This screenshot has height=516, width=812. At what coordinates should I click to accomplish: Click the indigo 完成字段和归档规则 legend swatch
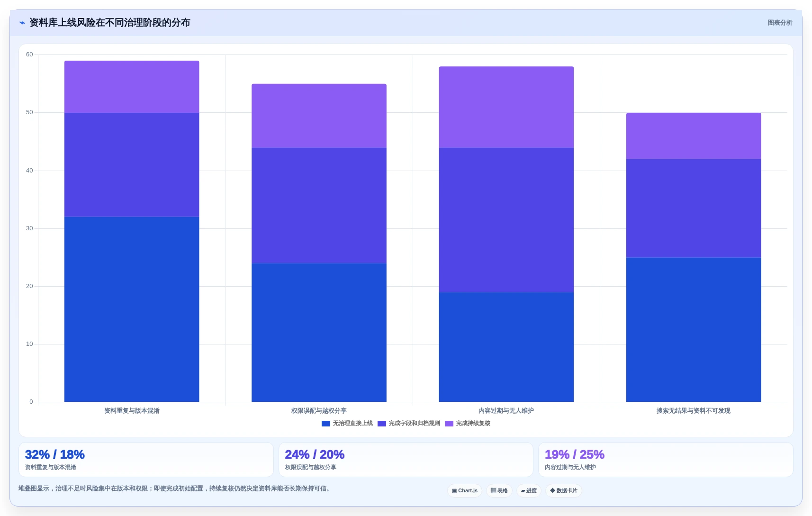382,424
